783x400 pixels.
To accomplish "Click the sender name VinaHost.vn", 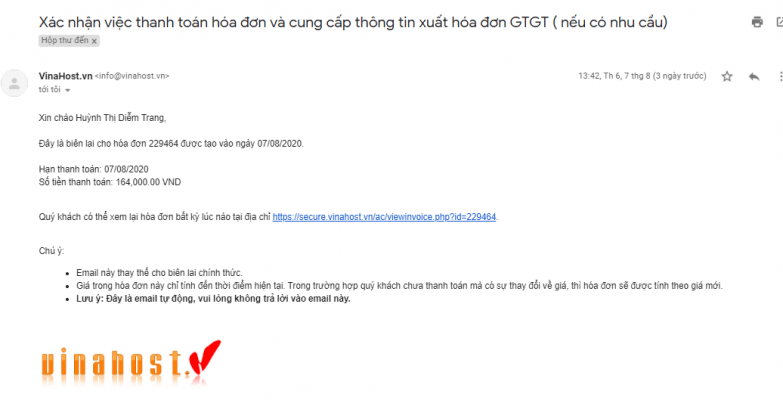I will point(65,76).
